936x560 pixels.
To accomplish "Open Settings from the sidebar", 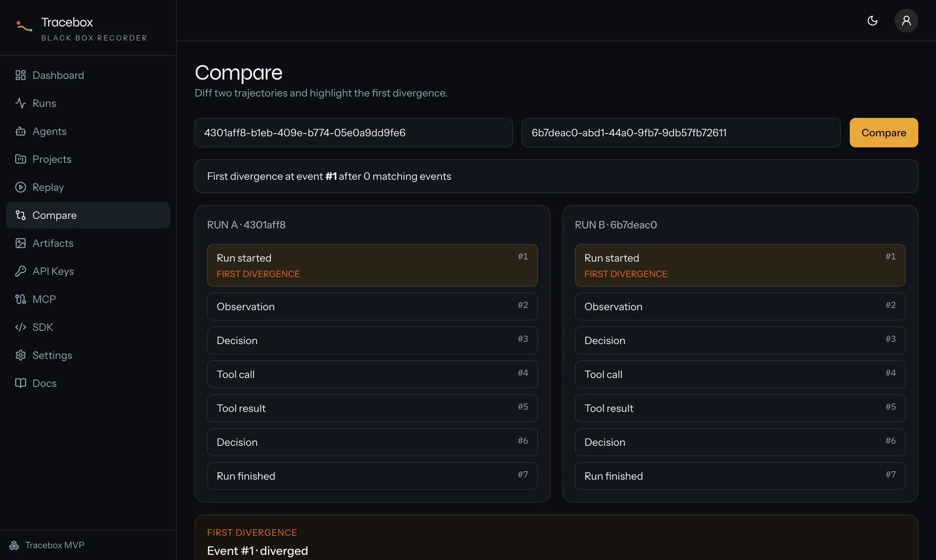I will (88, 355).
